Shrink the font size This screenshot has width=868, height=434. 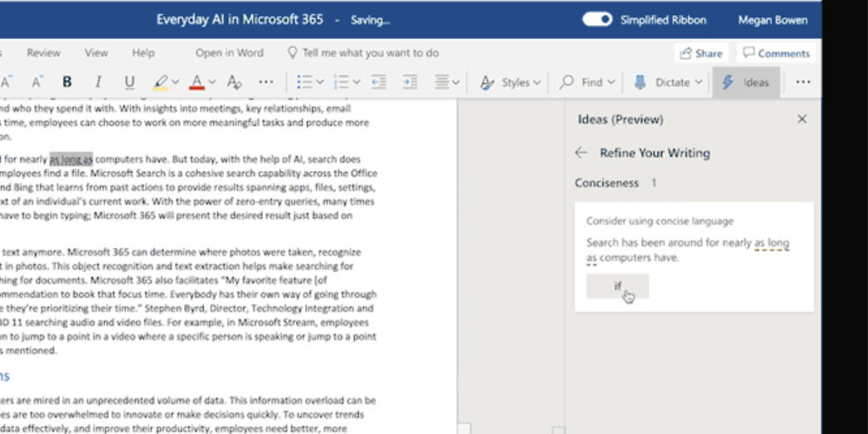click(x=37, y=82)
